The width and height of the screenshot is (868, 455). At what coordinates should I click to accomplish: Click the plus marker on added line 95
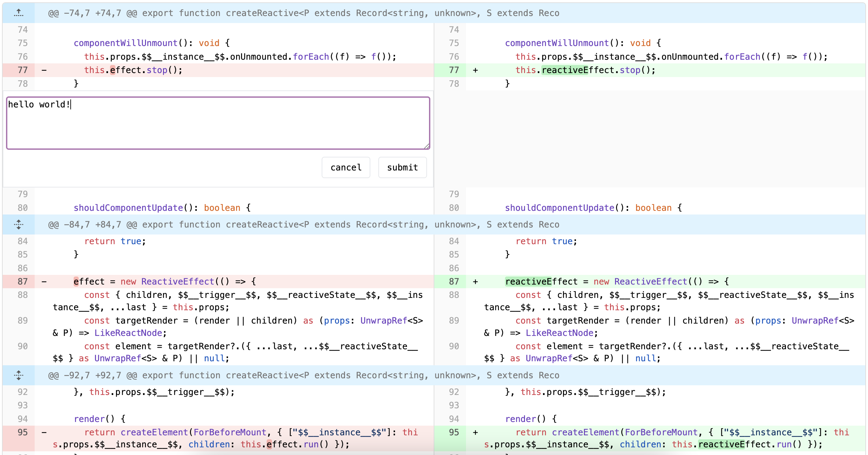pyautogui.click(x=475, y=432)
